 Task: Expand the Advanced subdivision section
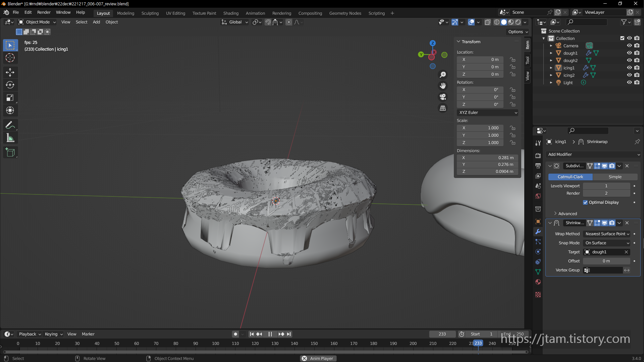(x=568, y=214)
